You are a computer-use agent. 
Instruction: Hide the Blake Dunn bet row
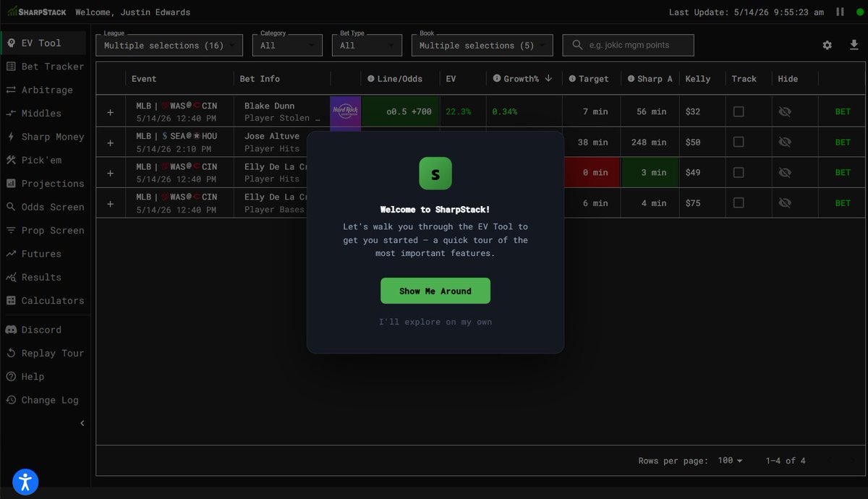784,111
